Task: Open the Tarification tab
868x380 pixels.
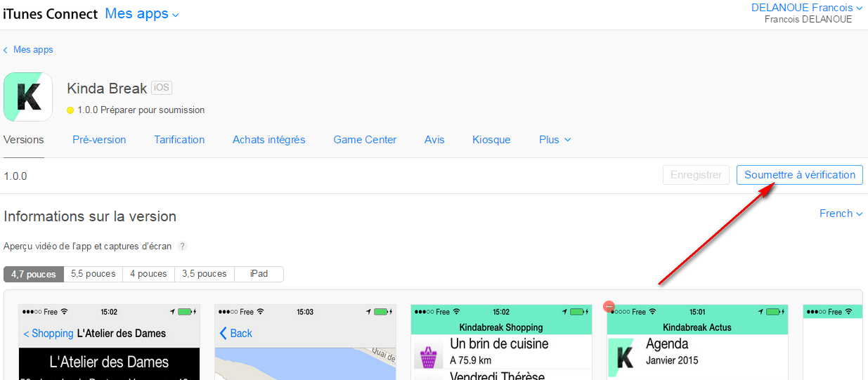Action: point(179,140)
